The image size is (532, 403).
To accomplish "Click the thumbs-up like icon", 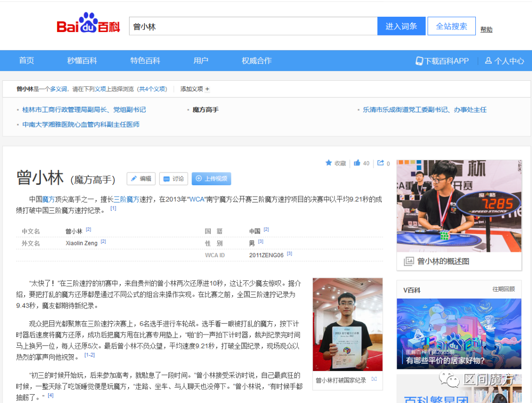I will [357, 163].
